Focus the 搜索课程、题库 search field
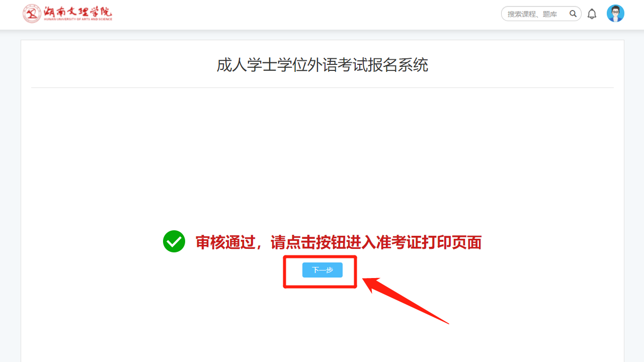644x362 pixels. tap(536, 14)
